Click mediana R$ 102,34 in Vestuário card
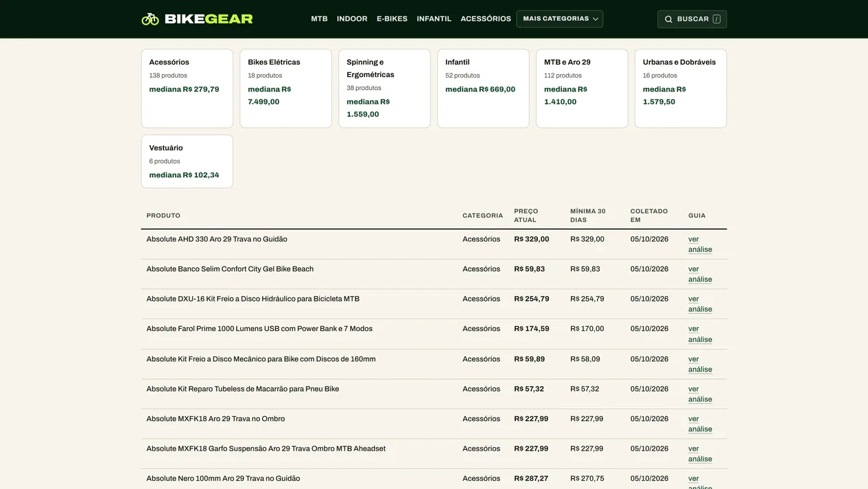This screenshot has width=868, height=489. pos(184,175)
